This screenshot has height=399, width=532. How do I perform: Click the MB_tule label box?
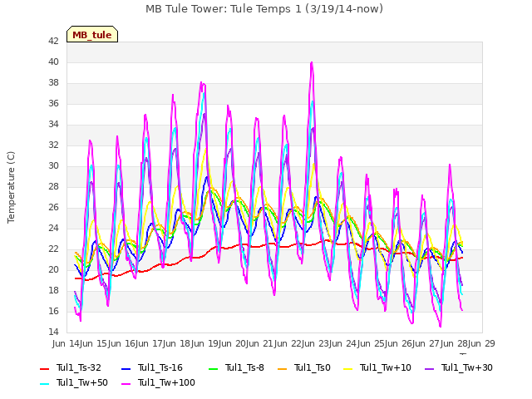pos(92,34)
